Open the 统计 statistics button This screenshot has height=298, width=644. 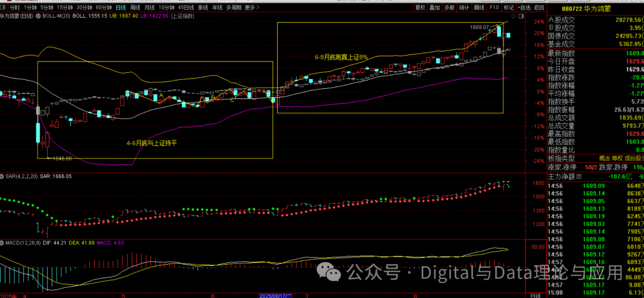tap(464, 7)
